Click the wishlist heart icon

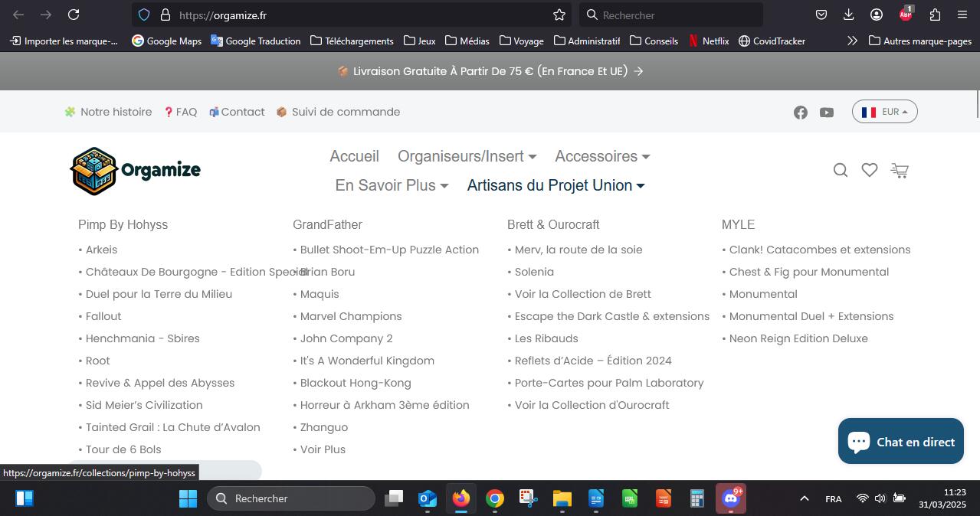[x=869, y=171]
